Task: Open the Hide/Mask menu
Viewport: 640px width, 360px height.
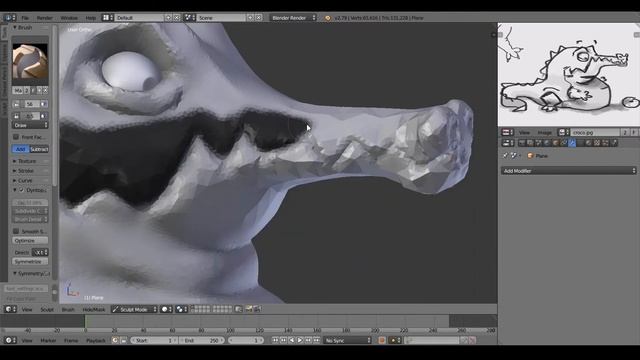Action: point(94,309)
